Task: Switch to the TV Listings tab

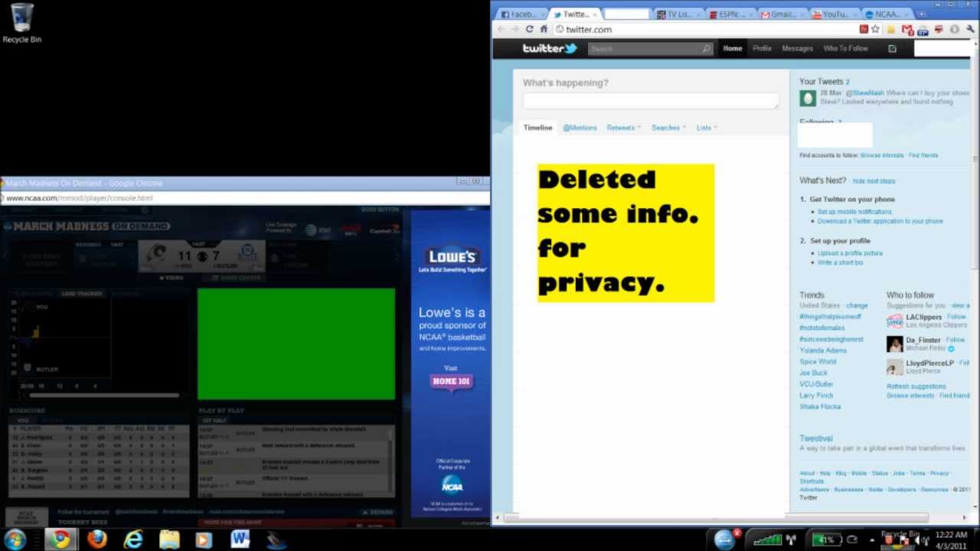Action: pyautogui.click(x=678, y=14)
